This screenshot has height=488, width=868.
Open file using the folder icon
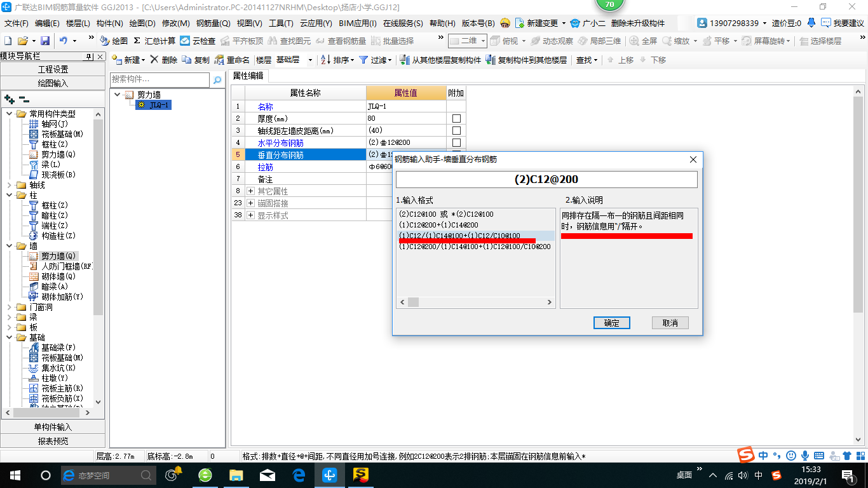point(23,41)
